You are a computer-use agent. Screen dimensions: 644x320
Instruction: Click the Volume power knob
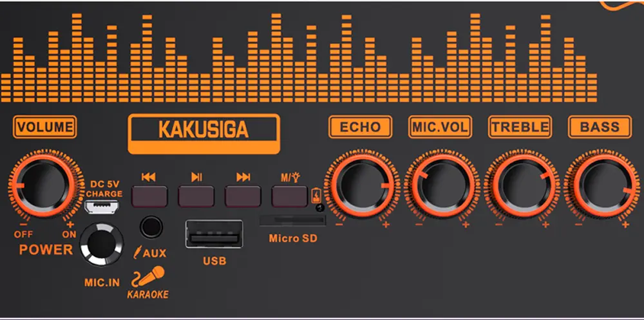pos(43,187)
